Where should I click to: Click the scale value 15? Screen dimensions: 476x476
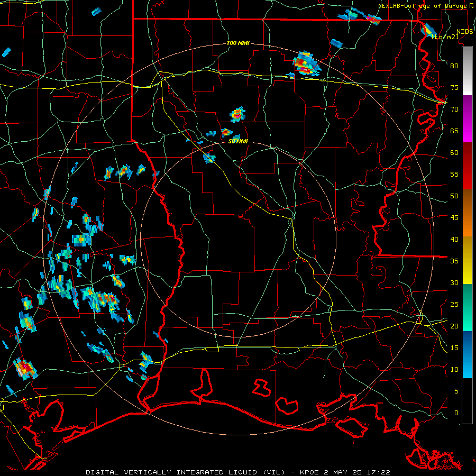tap(454, 347)
